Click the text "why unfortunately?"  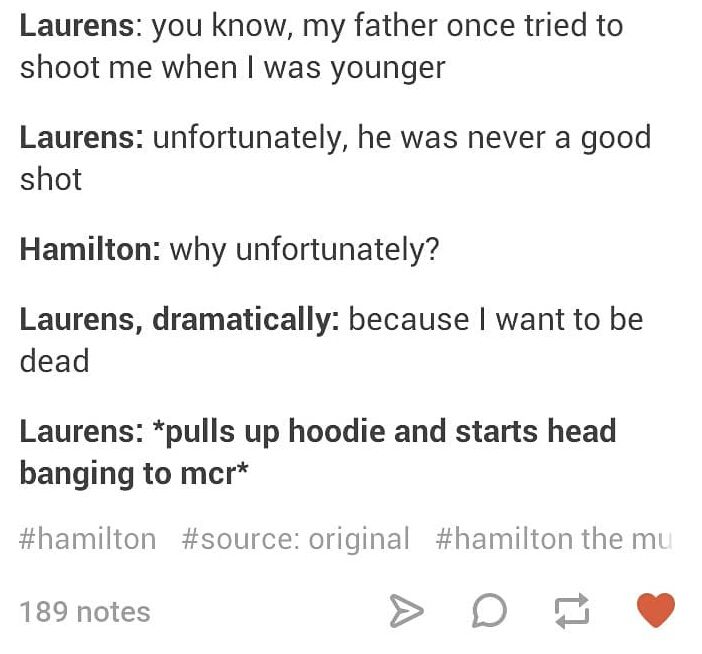coord(304,249)
